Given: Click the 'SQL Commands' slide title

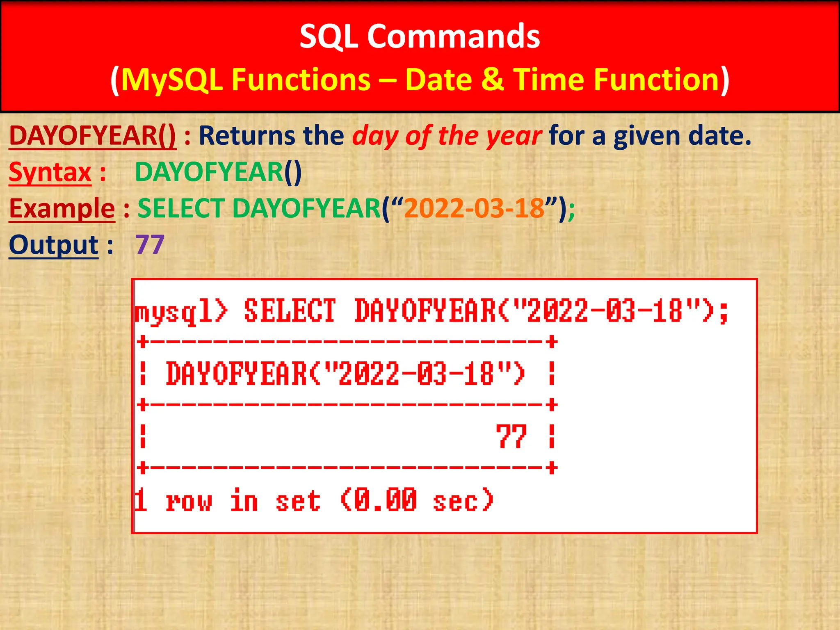Looking at the screenshot, I should click(420, 37).
